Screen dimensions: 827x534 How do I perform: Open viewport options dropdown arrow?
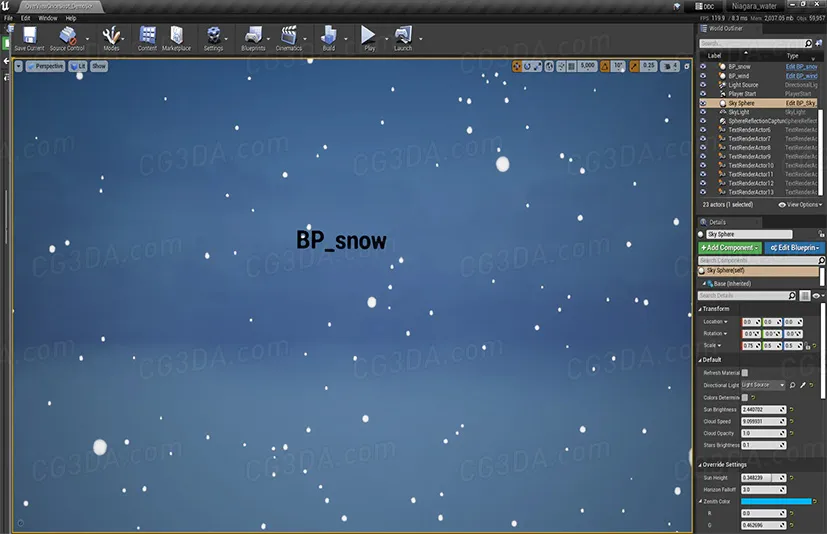tap(18, 66)
